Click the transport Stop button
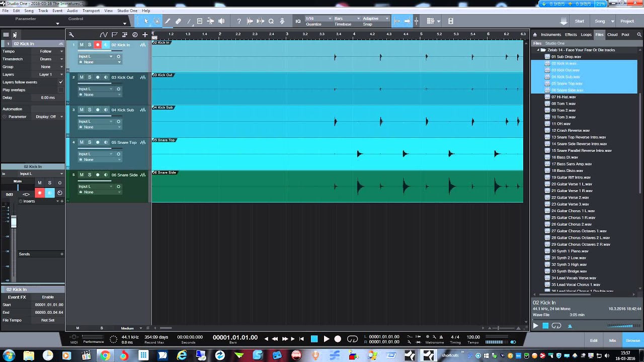 pyautogui.click(x=314, y=339)
